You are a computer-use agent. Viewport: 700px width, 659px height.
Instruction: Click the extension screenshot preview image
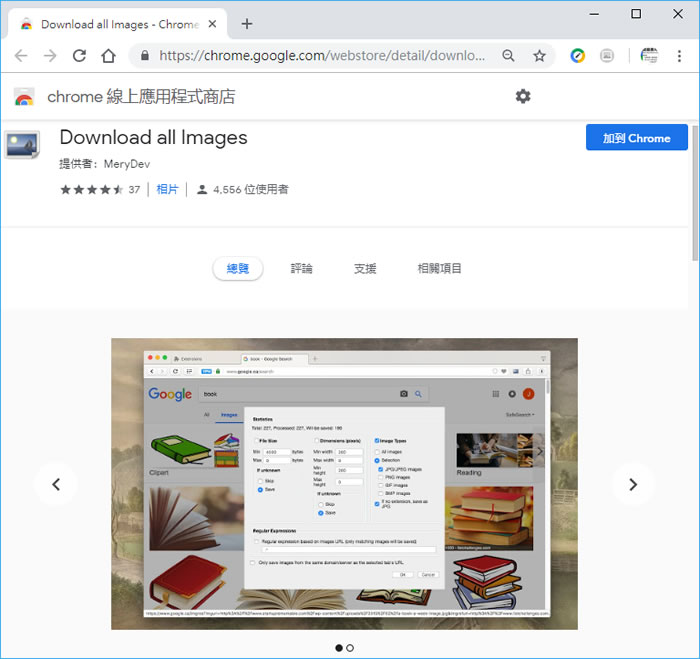[x=344, y=484]
